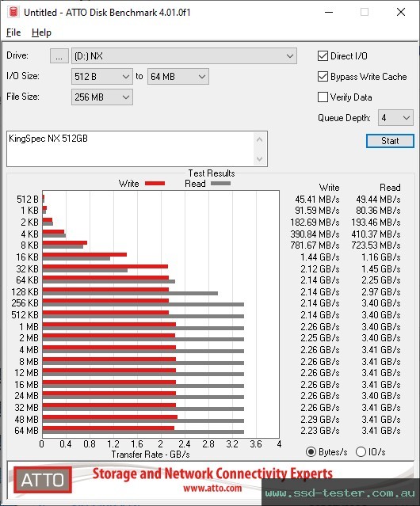Click the 1.44 GB/s write value
The height and width of the screenshot is (506, 420).
click(320, 257)
